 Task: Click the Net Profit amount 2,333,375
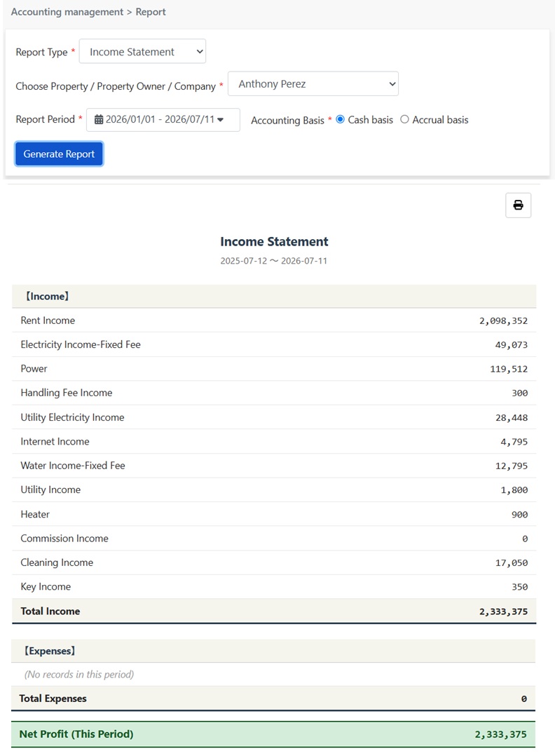(500, 735)
